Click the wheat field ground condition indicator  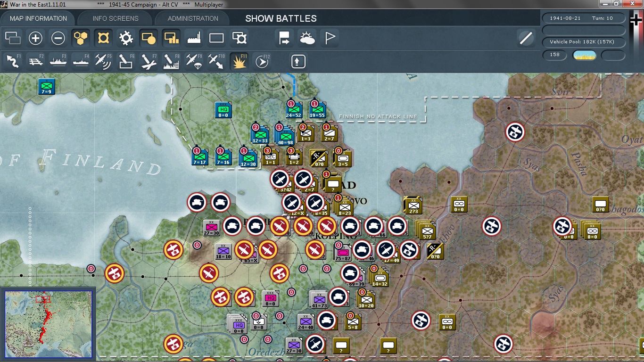pos(584,55)
